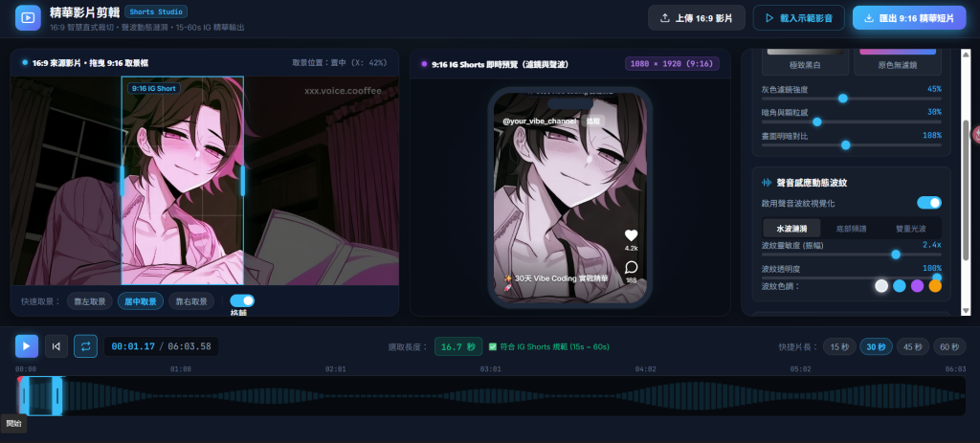Click the settings panel vertical scrollbar
Screen dimensions: 980x443
pos(967,190)
